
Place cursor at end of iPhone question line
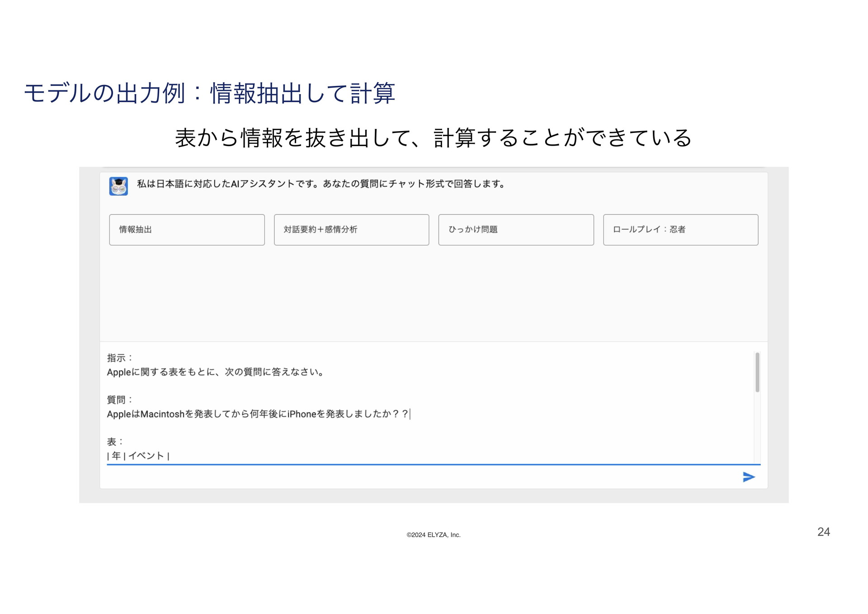pyautogui.click(x=410, y=414)
